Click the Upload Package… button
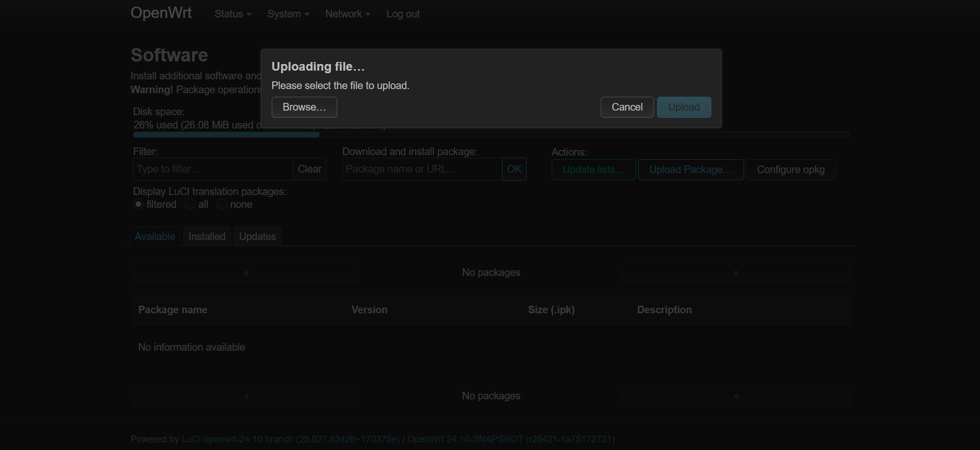The height and width of the screenshot is (450, 980). [x=691, y=169]
